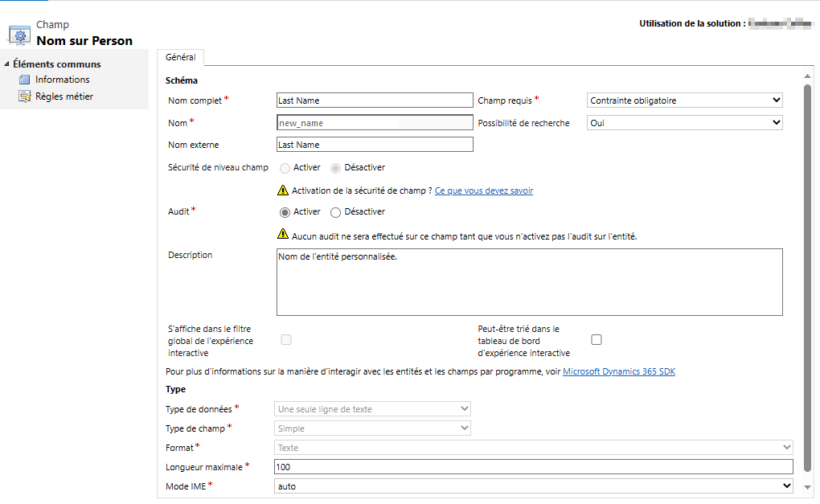This screenshot has height=504, width=820.
Task: Click the Nom complet text field
Action: click(375, 100)
